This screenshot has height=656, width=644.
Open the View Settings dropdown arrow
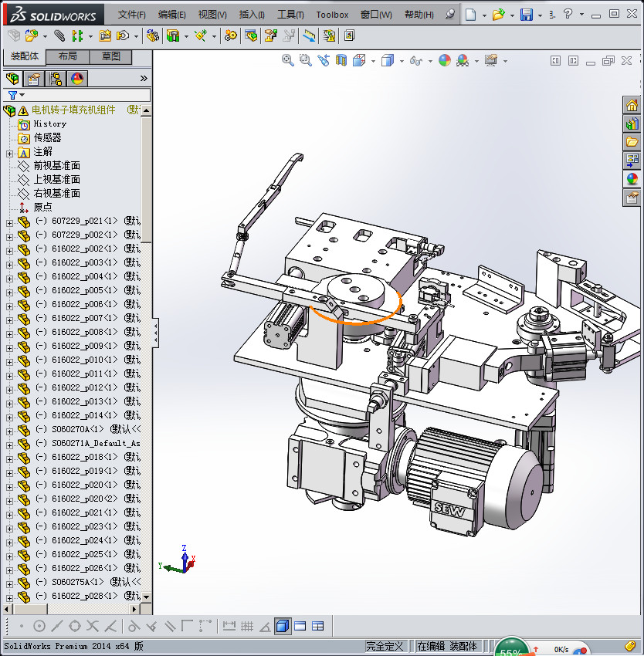(505, 61)
